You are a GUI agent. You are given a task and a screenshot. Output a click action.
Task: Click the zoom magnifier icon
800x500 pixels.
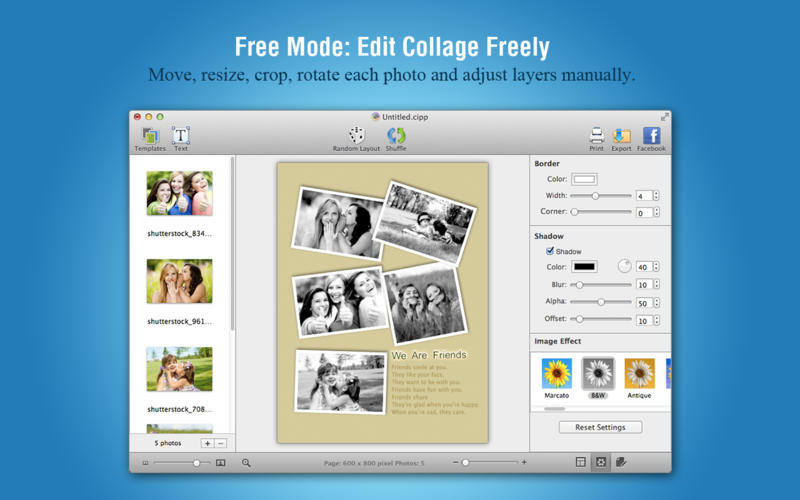246,463
